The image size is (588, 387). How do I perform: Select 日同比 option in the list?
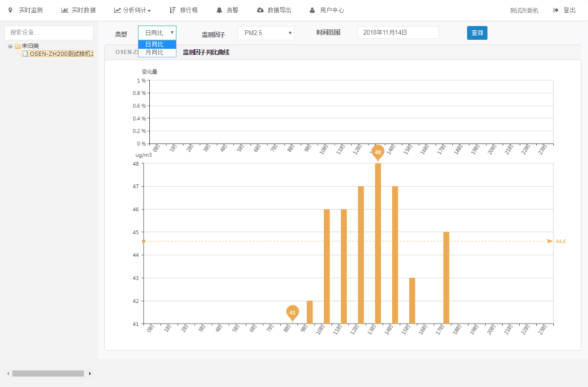point(157,45)
